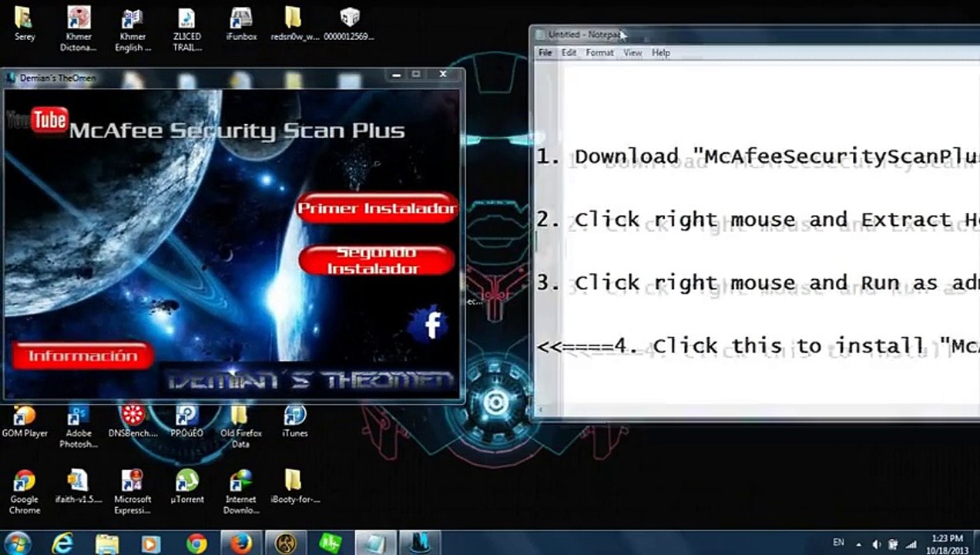
Task: Open Windows Media Player from the taskbar
Action: coord(151,543)
